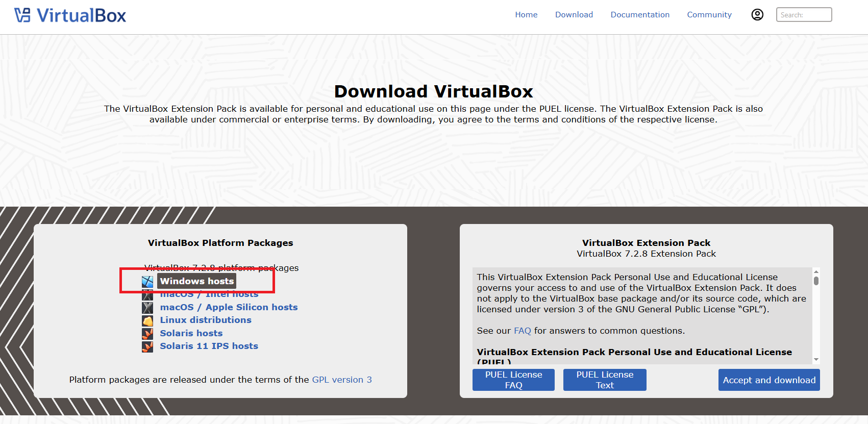Open the user account icon

tap(757, 15)
